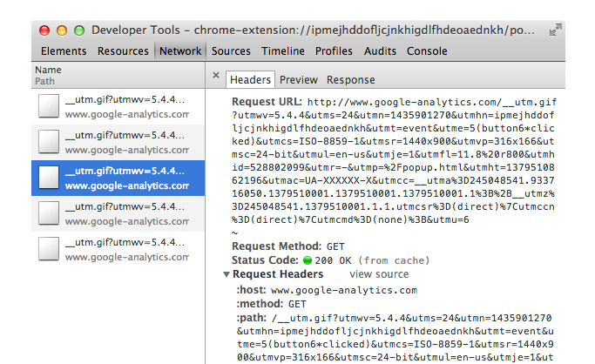Click the green status code indicator dot

pos(308,260)
